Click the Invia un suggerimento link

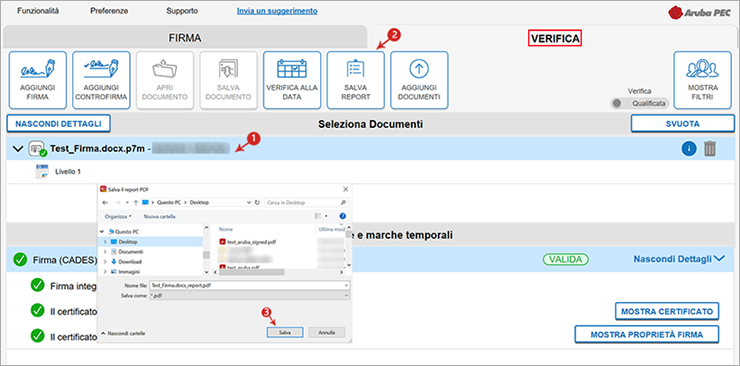pyautogui.click(x=277, y=11)
